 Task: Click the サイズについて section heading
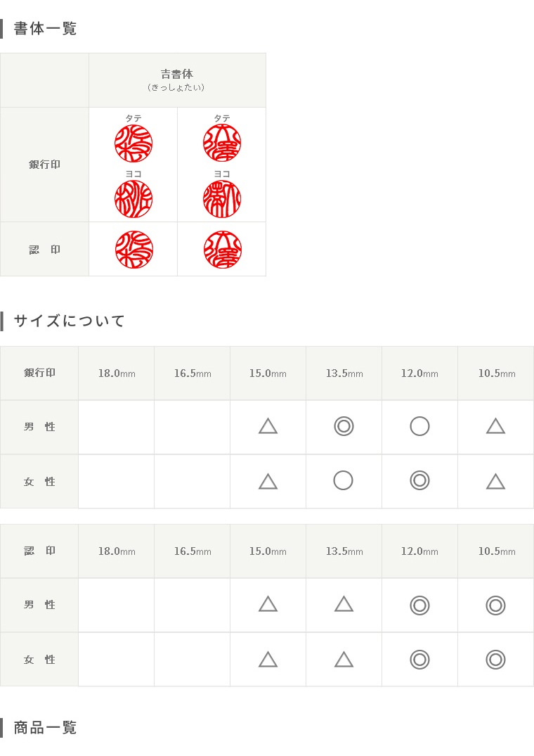(x=70, y=321)
